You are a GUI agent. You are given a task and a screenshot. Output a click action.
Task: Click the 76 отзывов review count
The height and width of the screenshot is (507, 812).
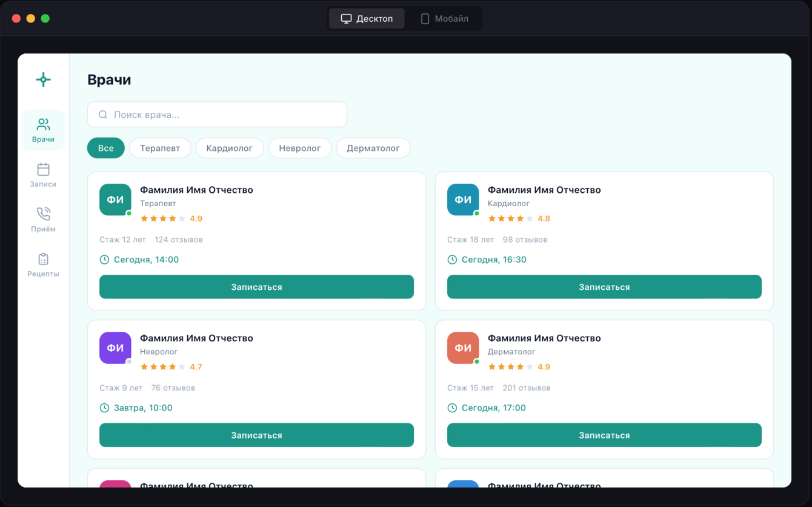173,388
